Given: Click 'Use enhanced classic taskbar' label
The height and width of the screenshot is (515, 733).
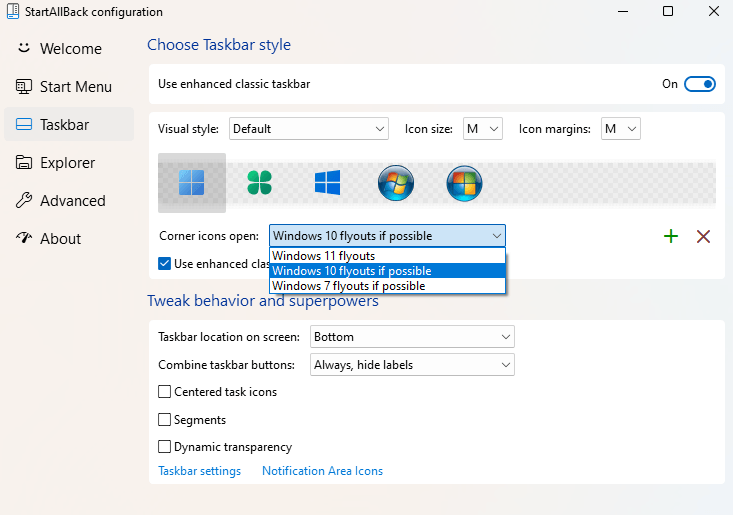Looking at the screenshot, I should pyautogui.click(x=234, y=84).
